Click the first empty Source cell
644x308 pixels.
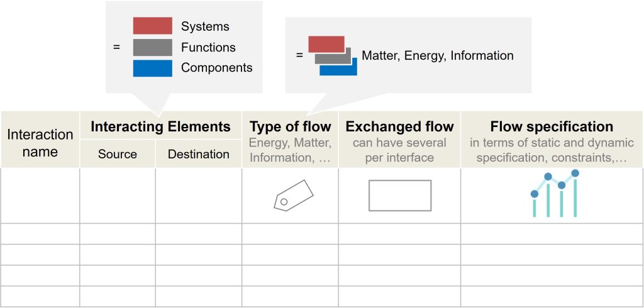pos(117,195)
